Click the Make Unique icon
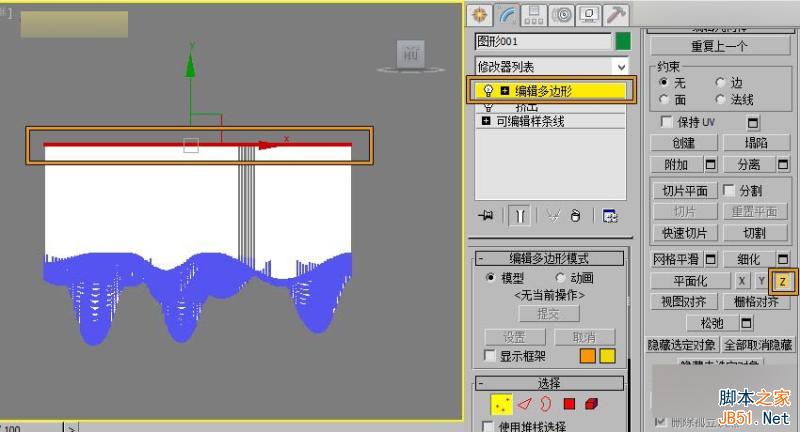This screenshot has width=800, height=432. tap(553, 216)
